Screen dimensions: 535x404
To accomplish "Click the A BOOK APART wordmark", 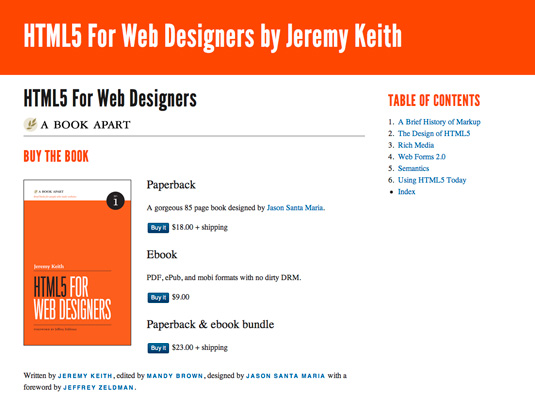I will tap(85, 125).
